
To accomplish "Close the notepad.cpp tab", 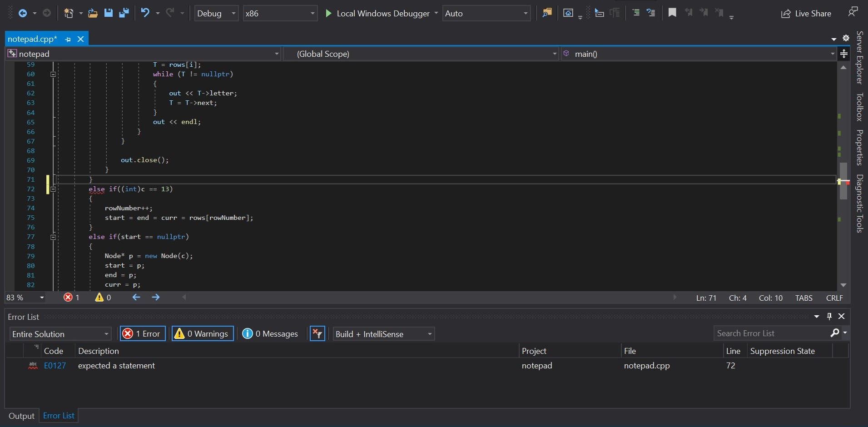I will pyautogui.click(x=80, y=39).
